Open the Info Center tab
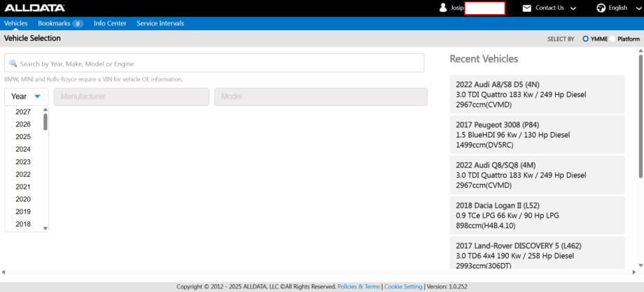 point(110,23)
